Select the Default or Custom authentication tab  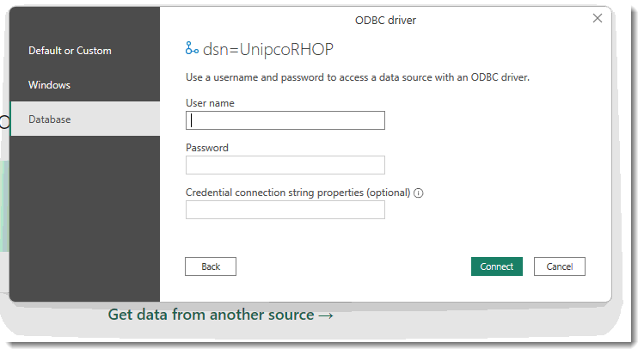[x=70, y=51]
